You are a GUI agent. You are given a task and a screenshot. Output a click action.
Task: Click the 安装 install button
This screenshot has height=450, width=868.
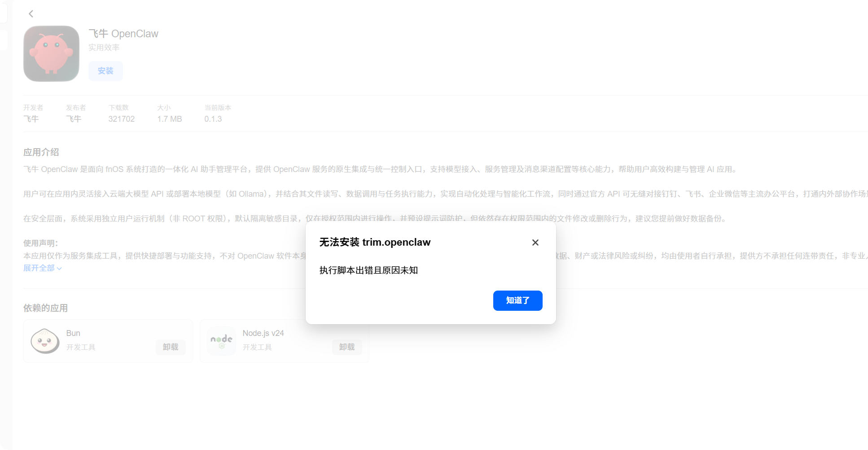pyautogui.click(x=105, y=71)
